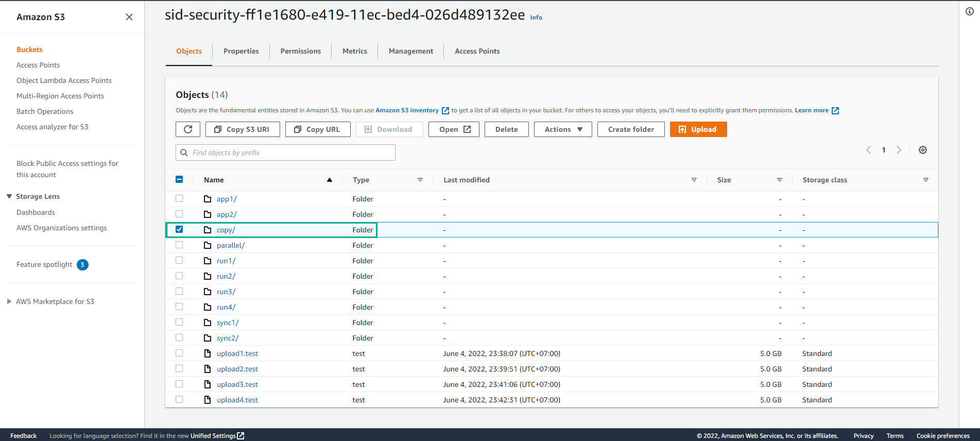This screenshot has height=441, width=980.
Task: Tick the sync1/ folder checkbox
Action: (179, 322)
